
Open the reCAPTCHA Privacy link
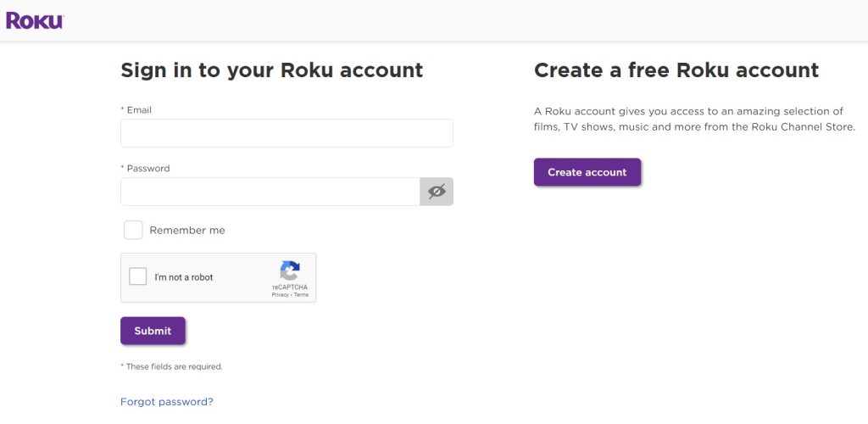280,295
